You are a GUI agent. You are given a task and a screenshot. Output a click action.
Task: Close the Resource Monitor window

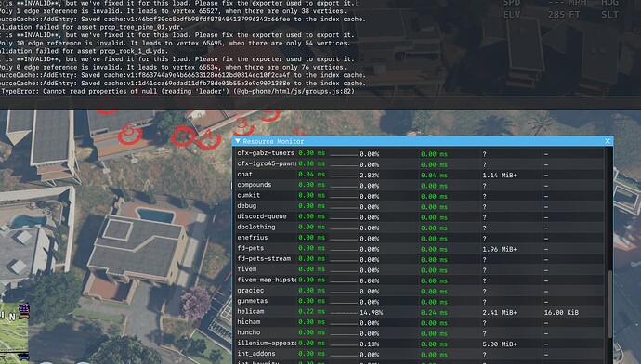pyautogui.click(x=608, y=141)
